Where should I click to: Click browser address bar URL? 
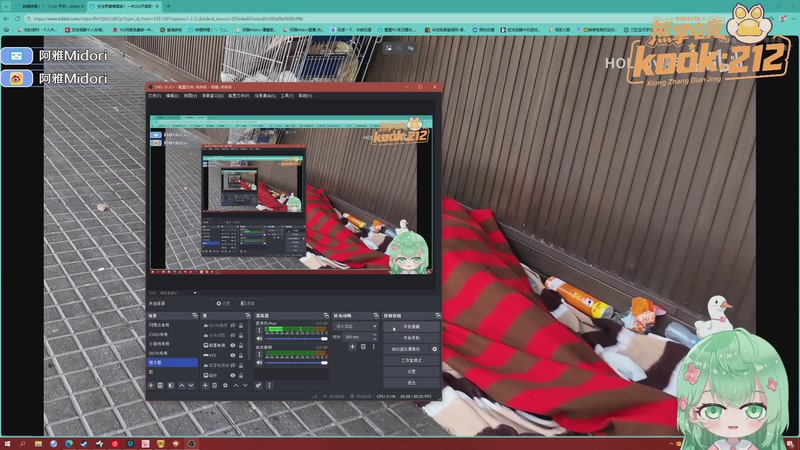168,19
